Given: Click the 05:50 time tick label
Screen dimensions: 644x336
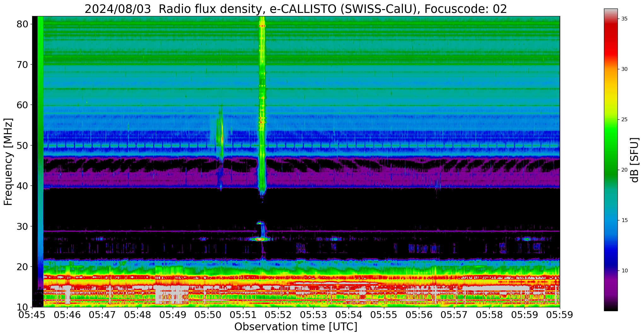Looking at the screenshot, I should click(x=208, y=315).
